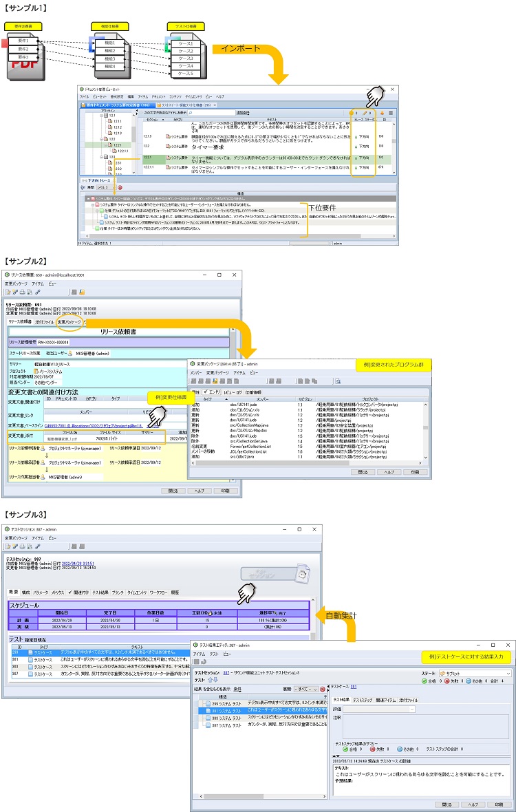
Task: Open the 変更パッケージ tab in release request
Action: point(70,321)
